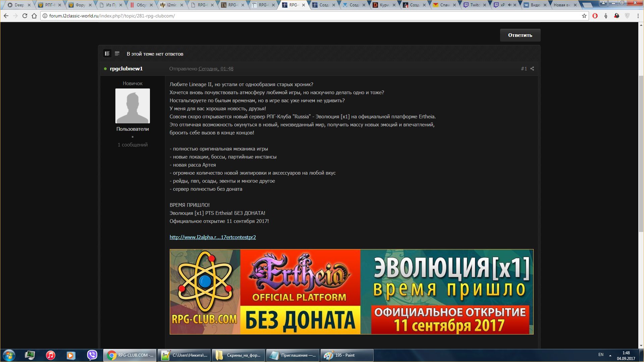Viewport: 644px width, 362px height.
Task: Open the device monitor taskbar icon
Action: click(30, 355)
